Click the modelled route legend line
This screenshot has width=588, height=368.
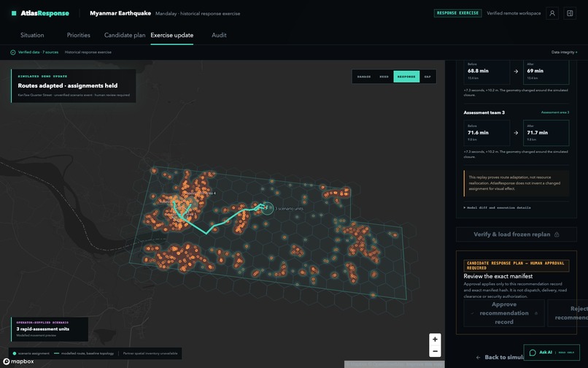coord(57,353)
